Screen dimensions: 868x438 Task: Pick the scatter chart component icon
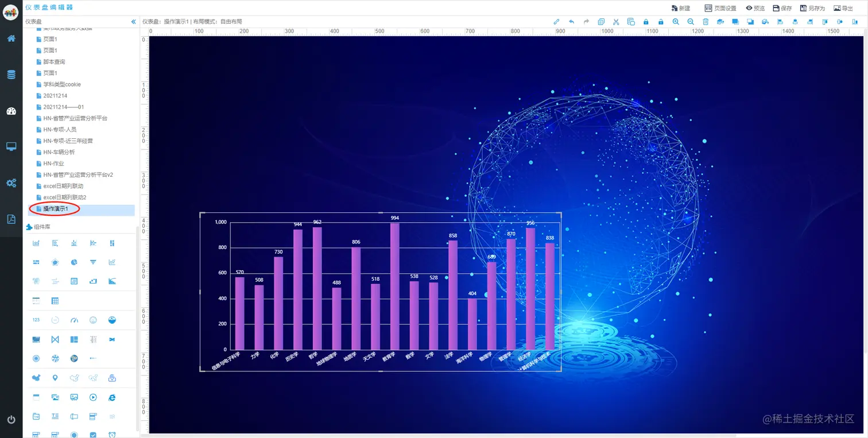click(x=112, y=262)
